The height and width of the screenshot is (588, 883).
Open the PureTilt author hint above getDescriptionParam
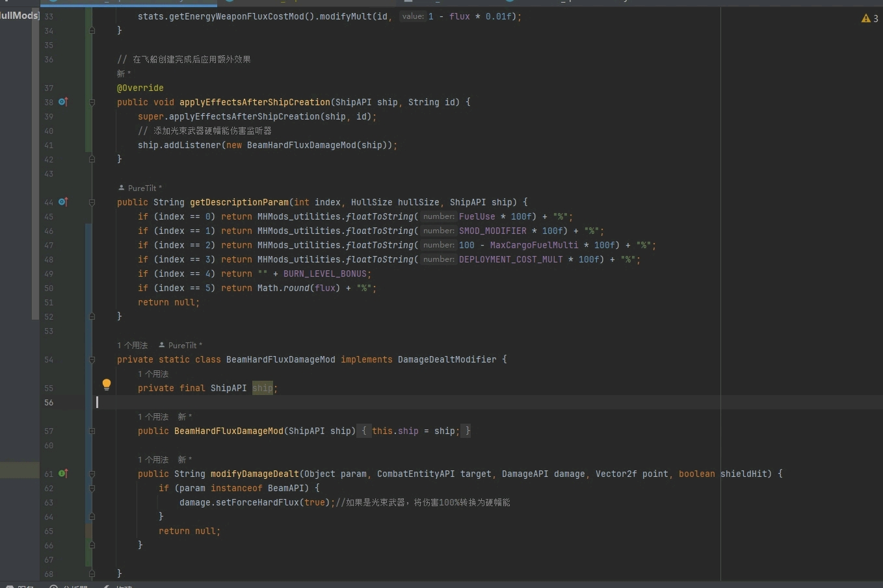140,188
